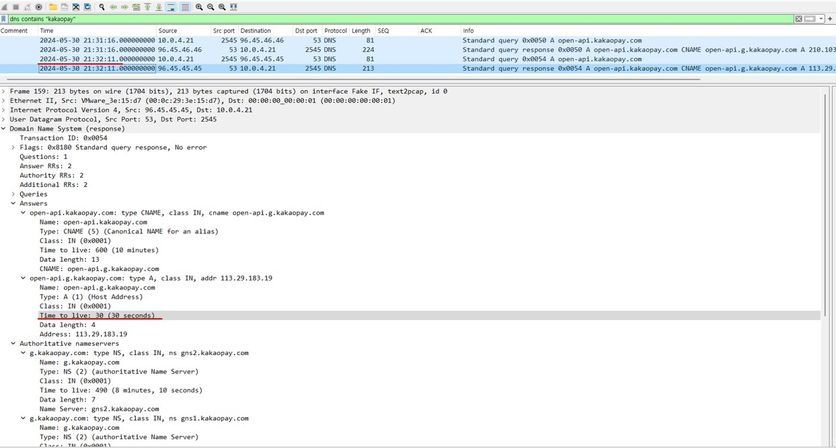Reload this capture file
This screenshot has width=836, height=448.
pyautogui.click(x=87, y=7)
